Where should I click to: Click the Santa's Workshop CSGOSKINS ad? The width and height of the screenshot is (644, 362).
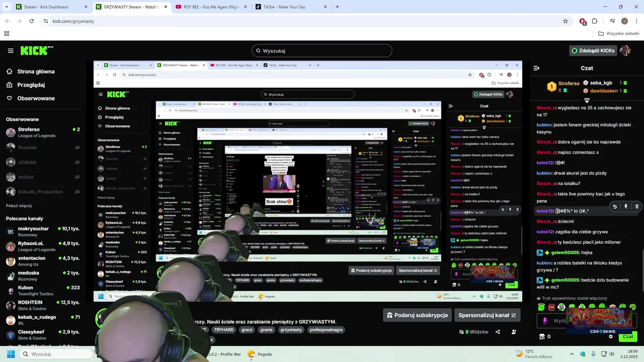599,321
